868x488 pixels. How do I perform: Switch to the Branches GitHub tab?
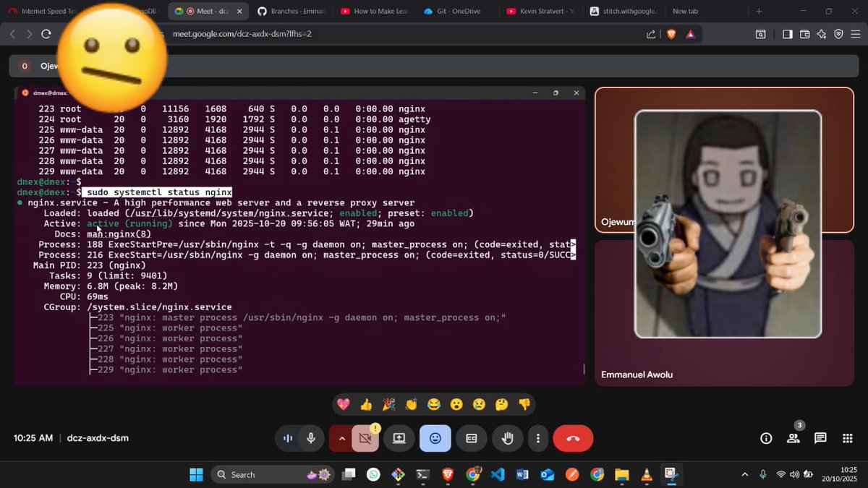(292, 11)
